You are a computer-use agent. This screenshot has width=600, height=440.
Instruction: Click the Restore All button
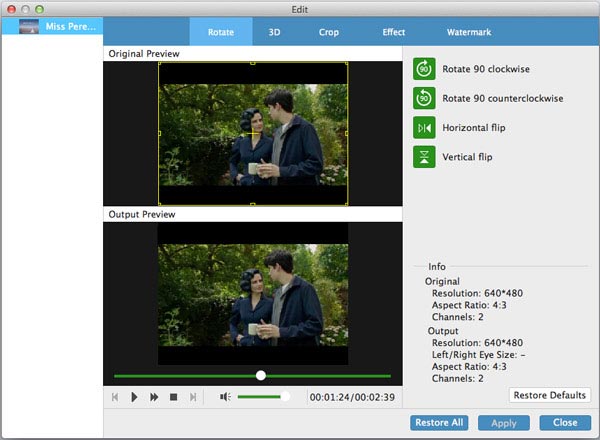[x=439, y=423]
